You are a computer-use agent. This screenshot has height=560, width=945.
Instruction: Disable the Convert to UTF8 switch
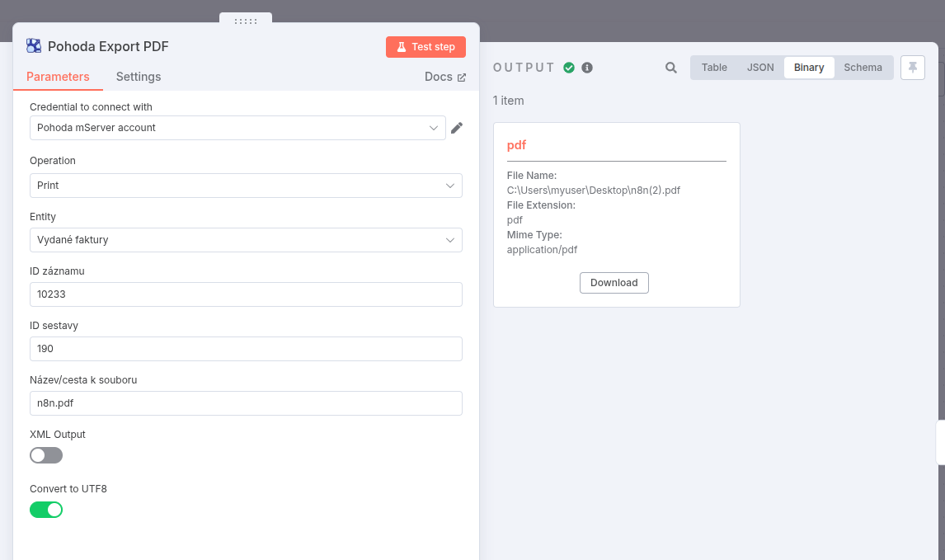click(46, 510)
